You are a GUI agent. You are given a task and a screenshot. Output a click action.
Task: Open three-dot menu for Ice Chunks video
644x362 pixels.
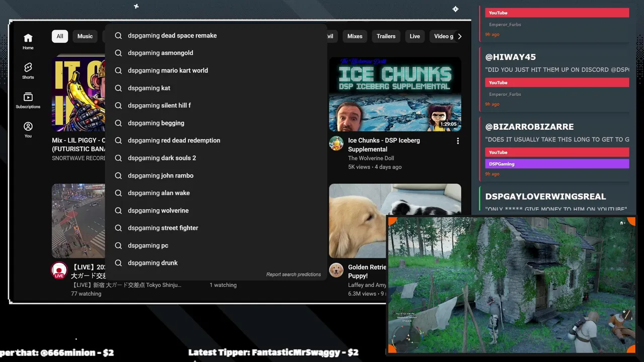click(457, 141)
